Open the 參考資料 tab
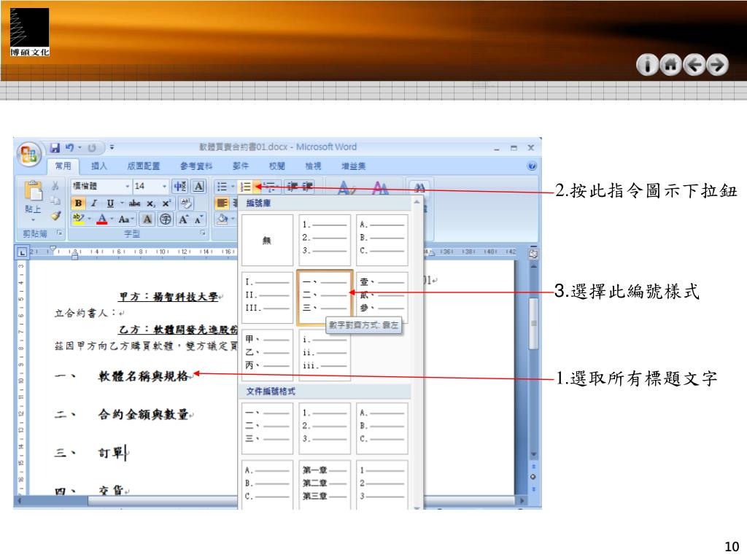The height and width of the screenshot is (560, 747). point(196,166)
